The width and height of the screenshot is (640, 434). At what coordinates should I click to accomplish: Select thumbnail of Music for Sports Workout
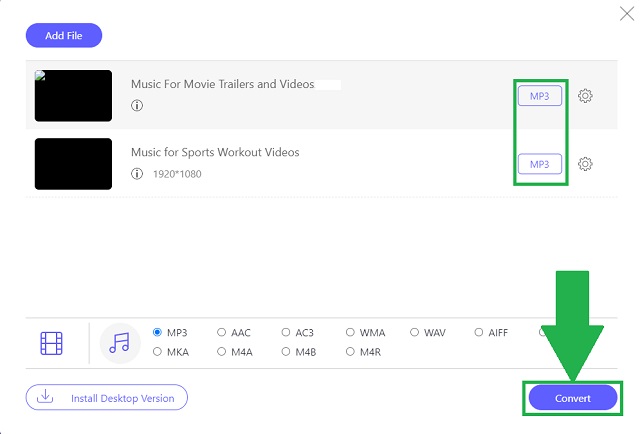click(73, 164)
